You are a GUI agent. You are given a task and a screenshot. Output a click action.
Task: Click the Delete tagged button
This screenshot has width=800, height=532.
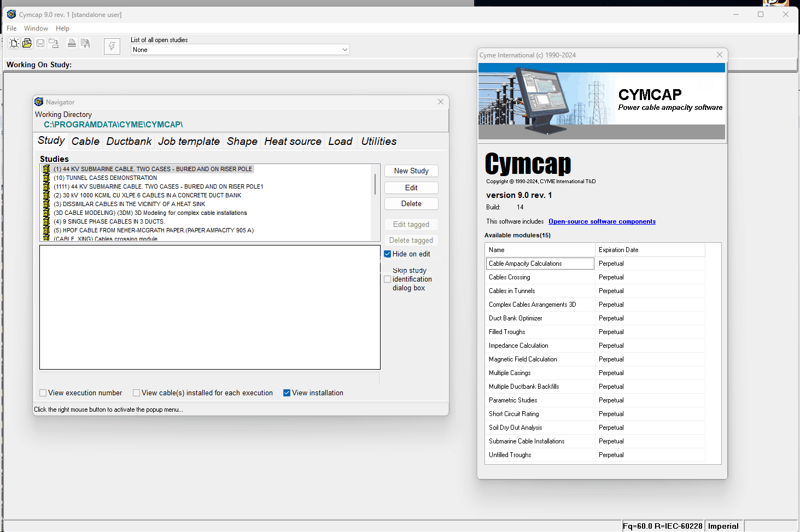coord(411,240)
